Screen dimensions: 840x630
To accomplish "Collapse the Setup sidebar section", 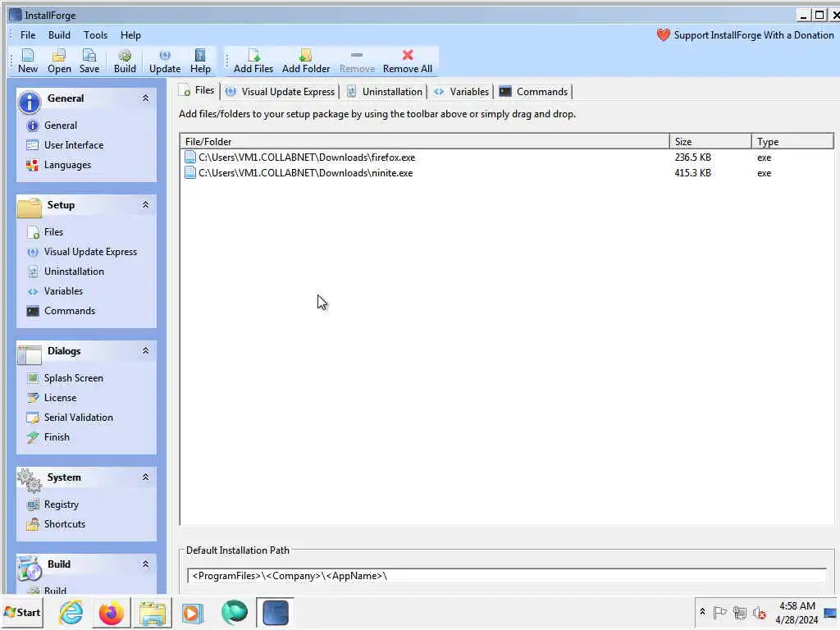I will tap(145, 205).
